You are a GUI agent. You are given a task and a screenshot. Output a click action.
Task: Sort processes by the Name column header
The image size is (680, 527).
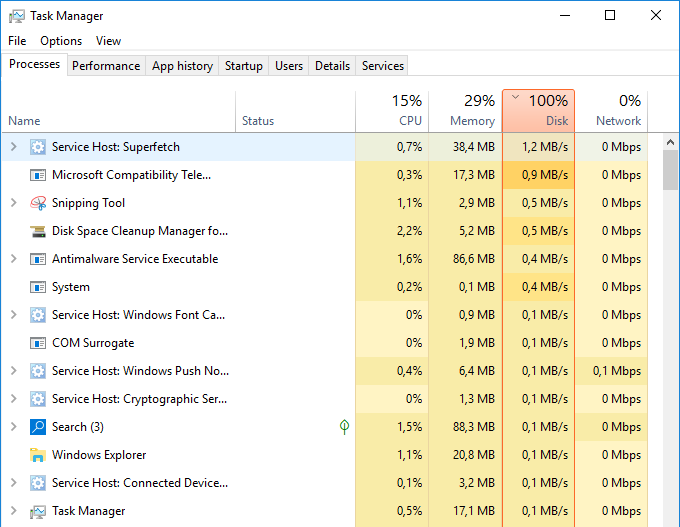[x=119, y=111]
